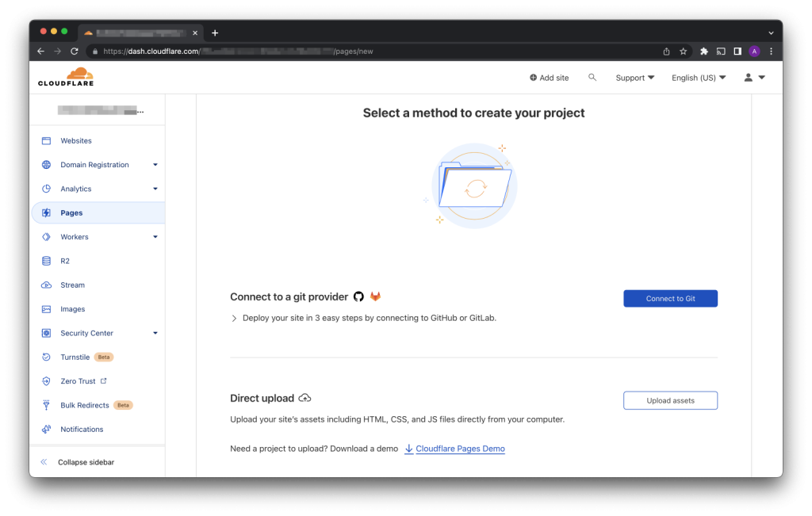812x516 pixels.
Task: Click the R2 storage sidebar icon
Action: click(x=46, y=261)
